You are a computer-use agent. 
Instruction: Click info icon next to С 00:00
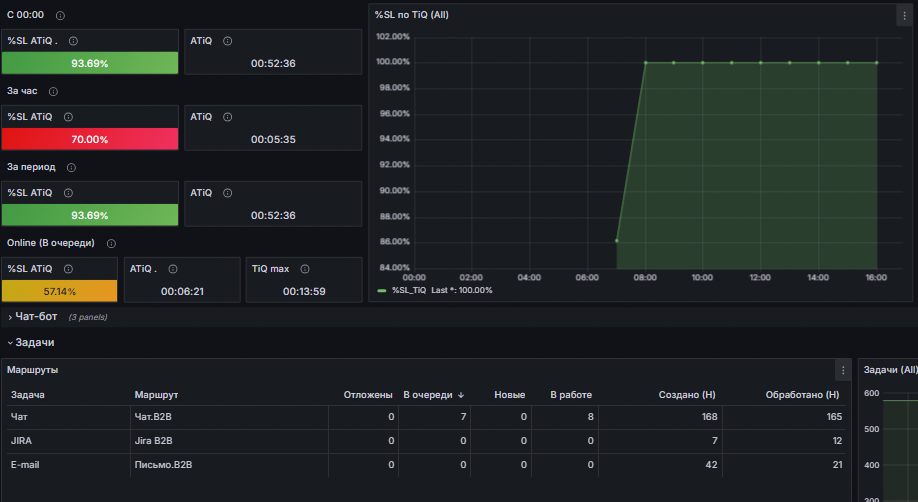tap(60, 16)
